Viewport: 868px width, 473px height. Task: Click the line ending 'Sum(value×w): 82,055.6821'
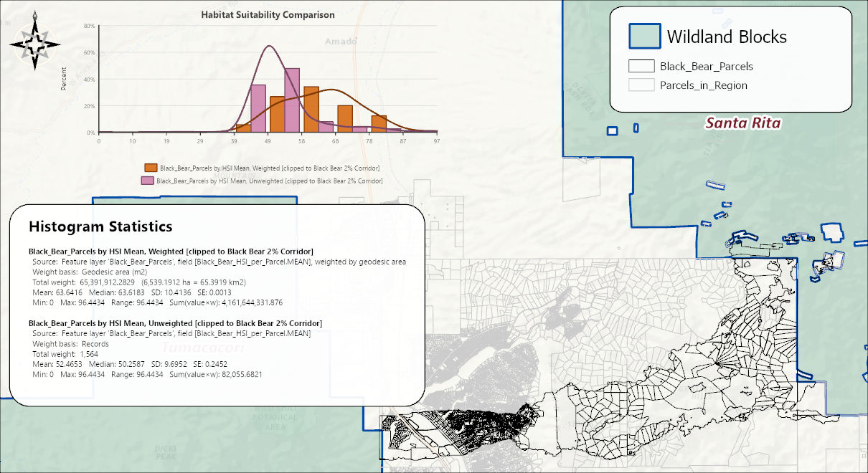tap(148, 374)
